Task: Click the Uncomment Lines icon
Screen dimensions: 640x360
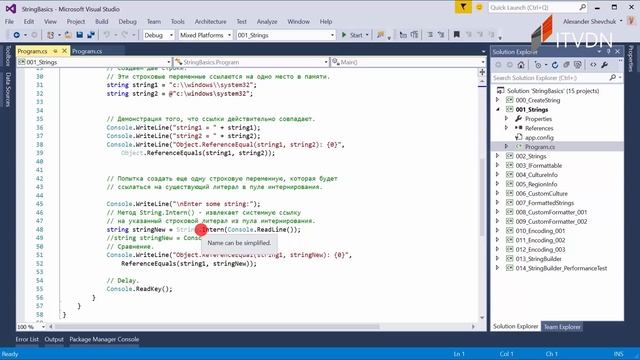Action: (x=441, y=35)
